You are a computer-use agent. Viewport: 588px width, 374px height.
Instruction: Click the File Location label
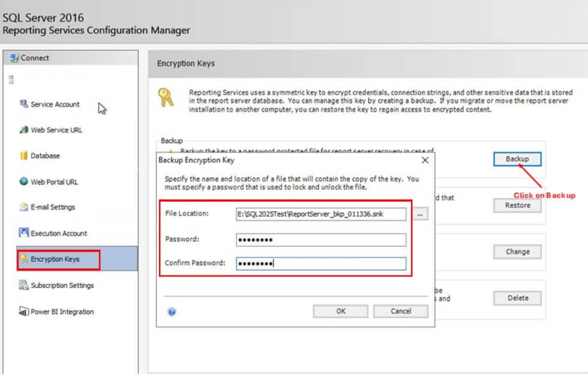(187, 214)
